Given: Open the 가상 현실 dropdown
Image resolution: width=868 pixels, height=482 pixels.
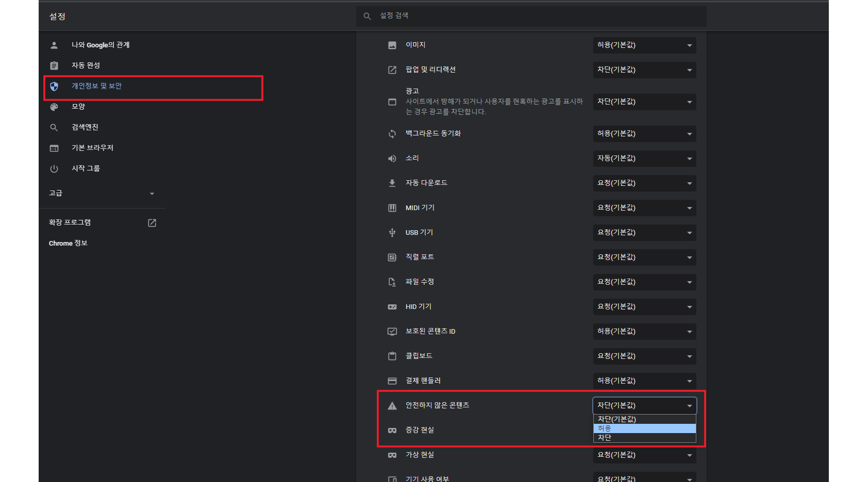Looking at the screenshot, I should 644,455.
